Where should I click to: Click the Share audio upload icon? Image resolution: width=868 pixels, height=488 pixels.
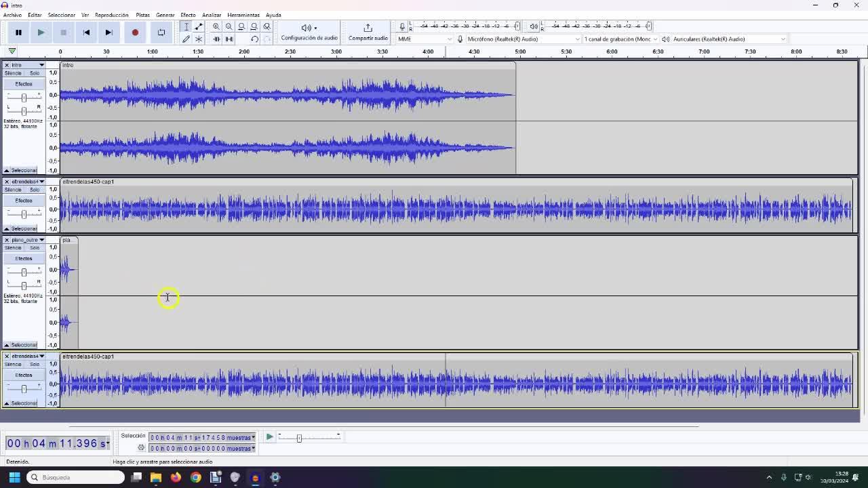coord(368,28)
